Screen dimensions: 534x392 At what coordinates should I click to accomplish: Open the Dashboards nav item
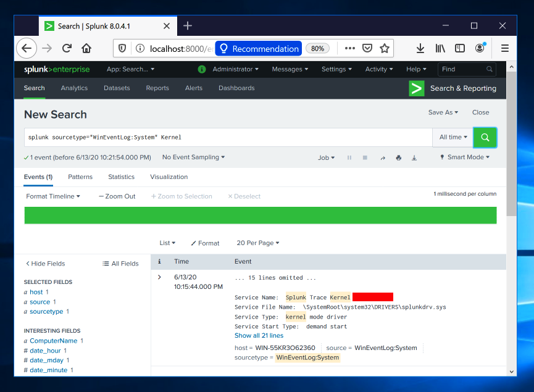click(236, 88)
